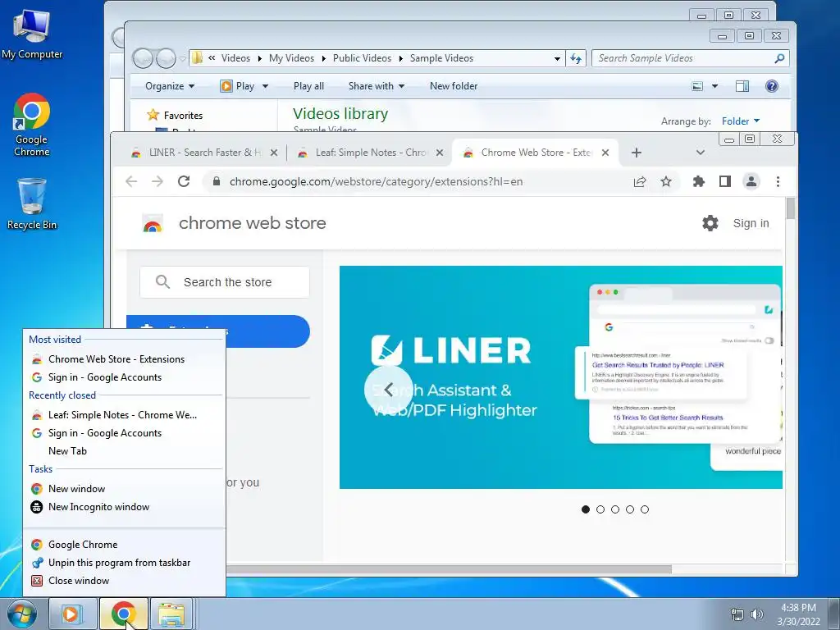Select Chrome Web Store - Extensions tab
This screenshot has height=630, width=840.
(536, 153)
